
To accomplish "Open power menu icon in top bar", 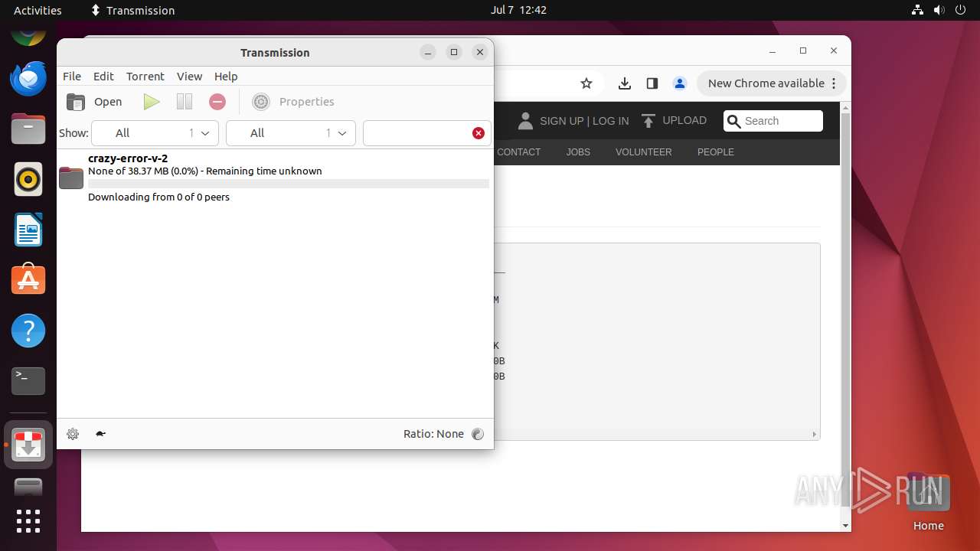I will click(960, 10).
